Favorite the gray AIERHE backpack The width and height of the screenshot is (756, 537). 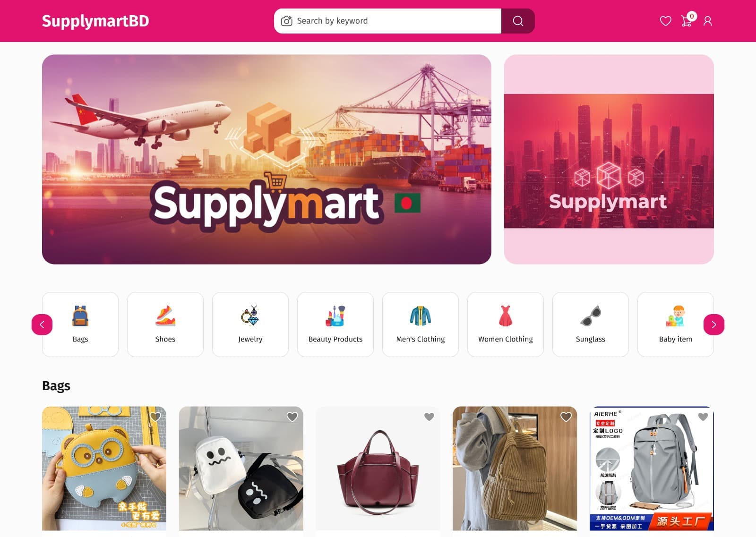point(703,417)
